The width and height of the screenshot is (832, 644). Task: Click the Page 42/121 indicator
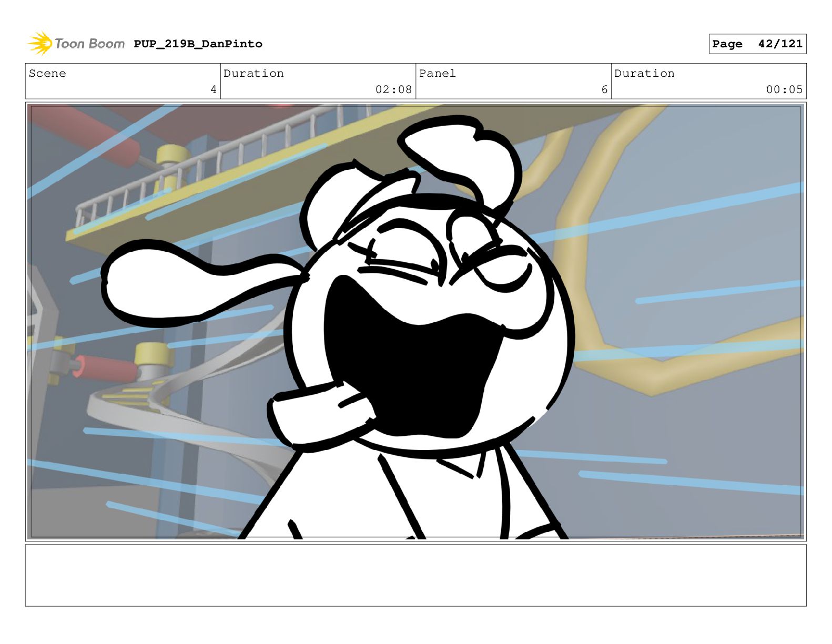757,44
